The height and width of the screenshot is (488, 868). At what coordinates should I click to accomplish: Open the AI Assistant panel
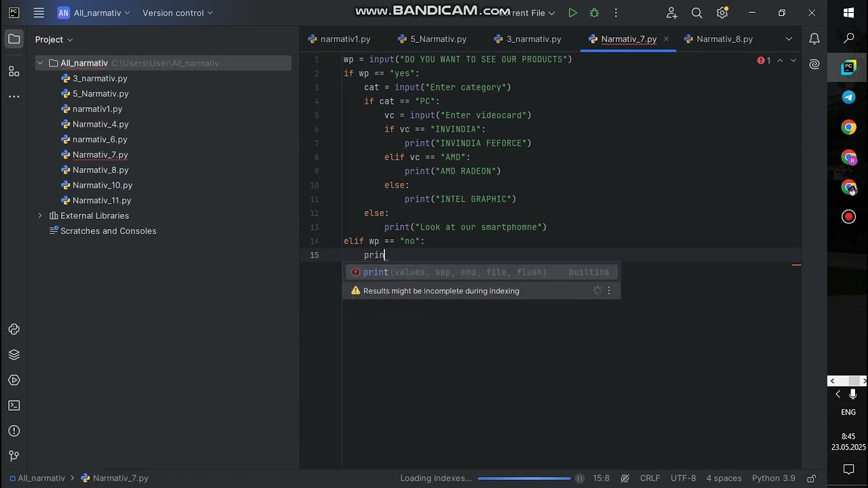click(x=814, y=64)
